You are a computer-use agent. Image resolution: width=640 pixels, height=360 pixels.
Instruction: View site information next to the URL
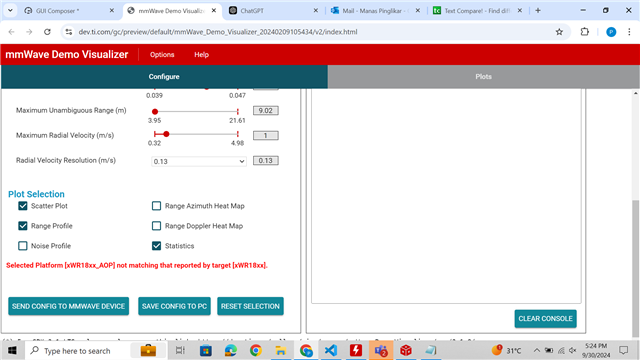(x=69, y=32)
